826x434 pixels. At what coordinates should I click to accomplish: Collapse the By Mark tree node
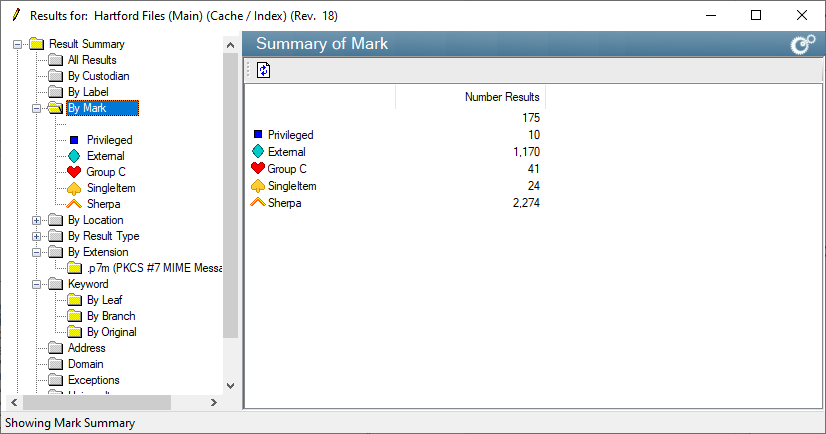pos(37,108)
